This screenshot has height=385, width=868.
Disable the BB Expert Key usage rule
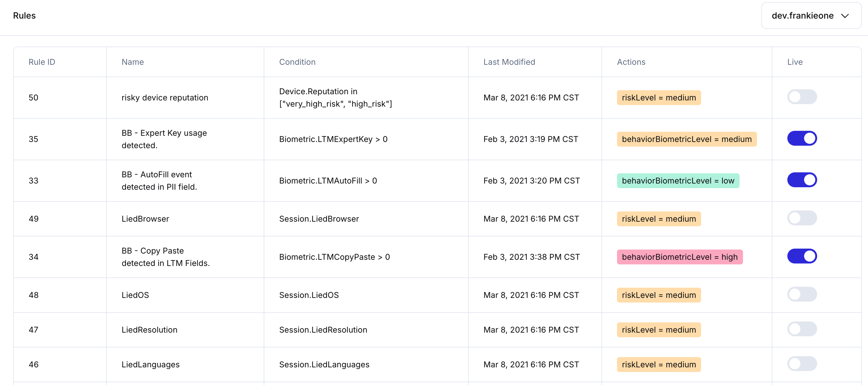[802, 139]
